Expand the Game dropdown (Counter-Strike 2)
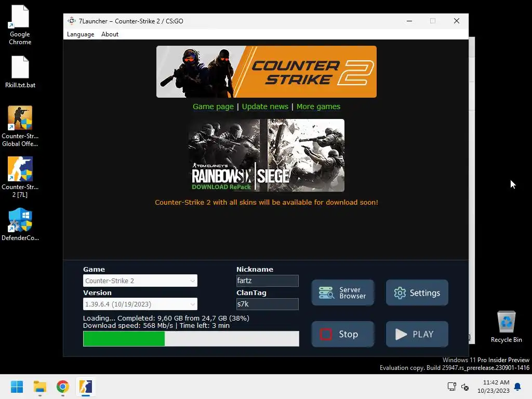 point(140,281)
